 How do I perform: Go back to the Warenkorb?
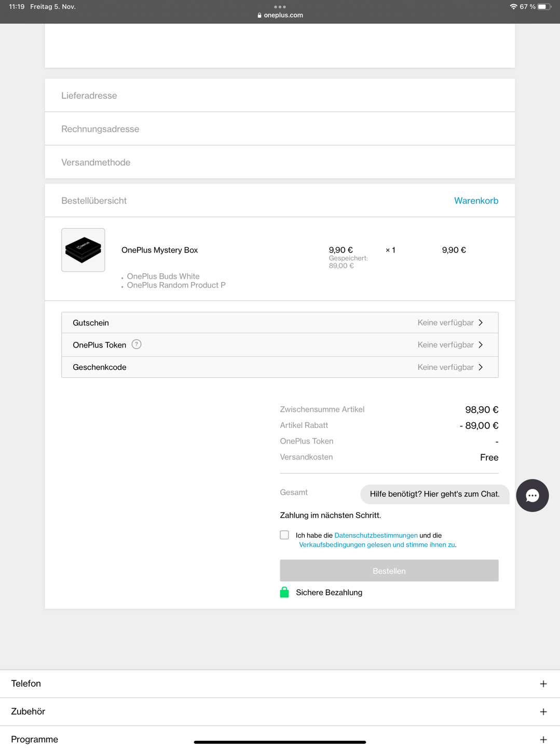[x=476, y=201]
